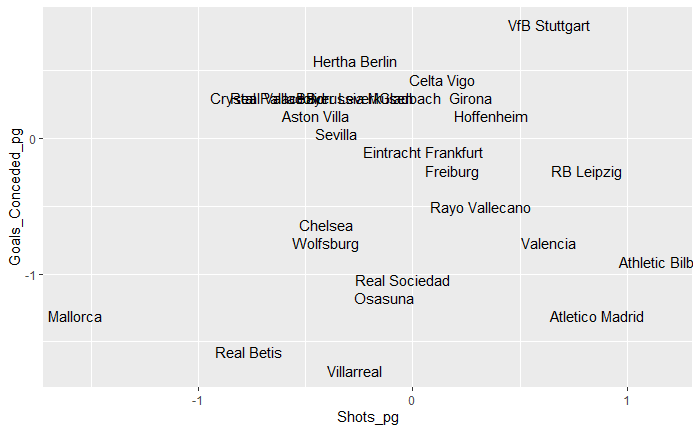The height and width of the screenshot is (432, 700).
Task: Select the Hertha Berlin point label
Action: 355,62
